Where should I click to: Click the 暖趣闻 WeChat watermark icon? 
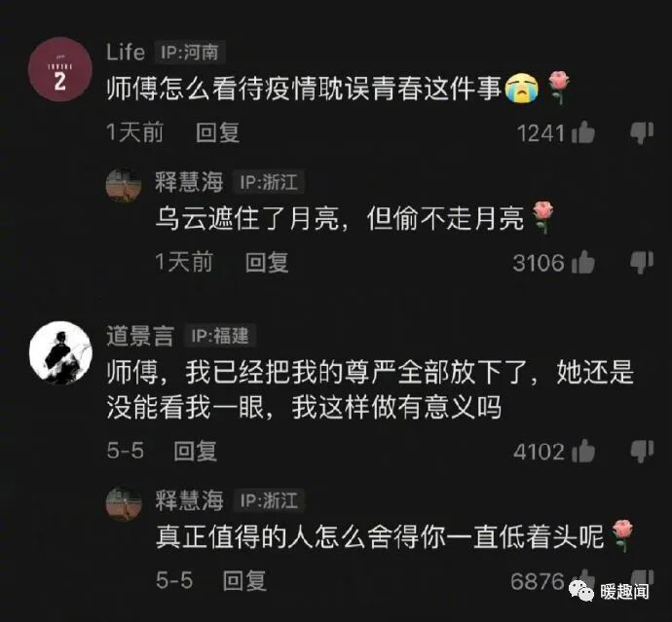pos(580,591)
